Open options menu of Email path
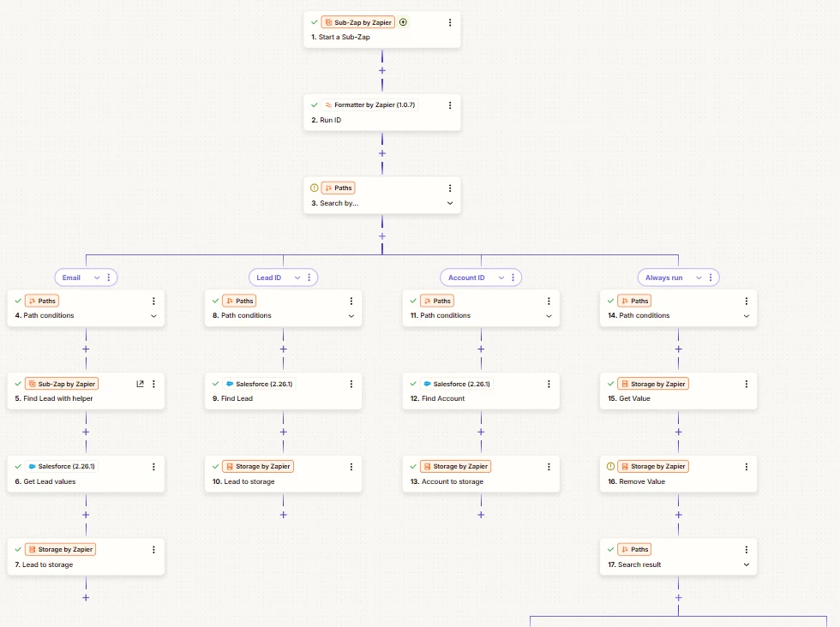 coord(109,278)
